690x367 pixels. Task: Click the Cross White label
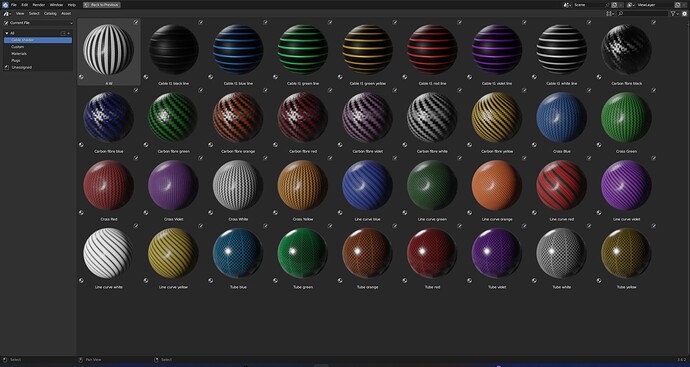238,219
